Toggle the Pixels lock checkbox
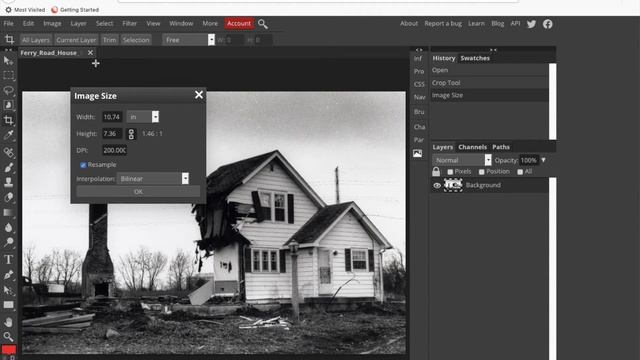 (450, 172)
